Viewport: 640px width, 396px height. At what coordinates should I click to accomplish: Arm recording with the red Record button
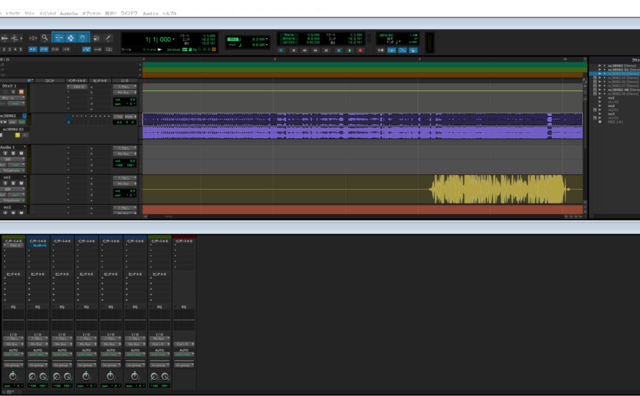click(x=360, y=50)
